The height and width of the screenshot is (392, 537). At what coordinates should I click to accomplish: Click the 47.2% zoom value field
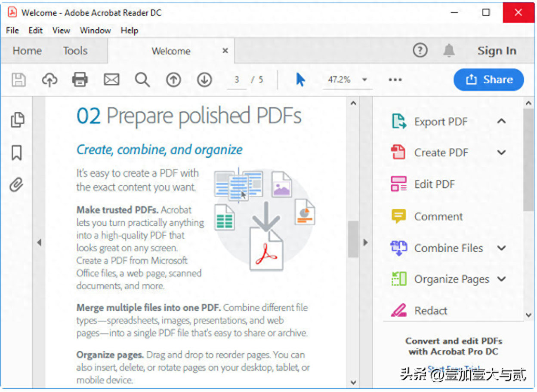click(x=339, y=80)
